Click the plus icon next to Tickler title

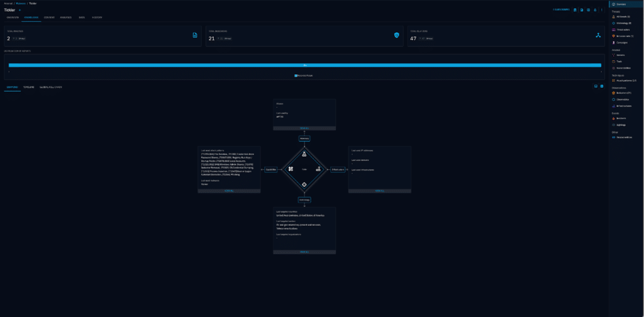click(19, 10)
